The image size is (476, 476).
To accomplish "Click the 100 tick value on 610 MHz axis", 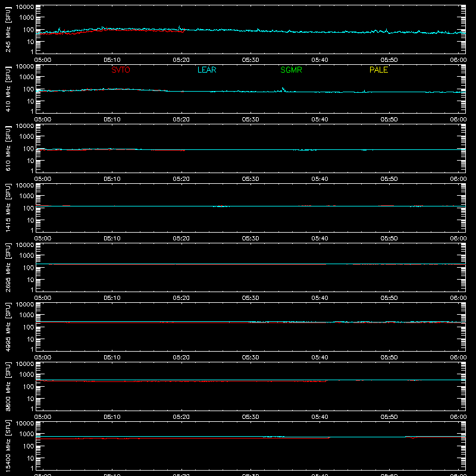I will pos(29,149).
